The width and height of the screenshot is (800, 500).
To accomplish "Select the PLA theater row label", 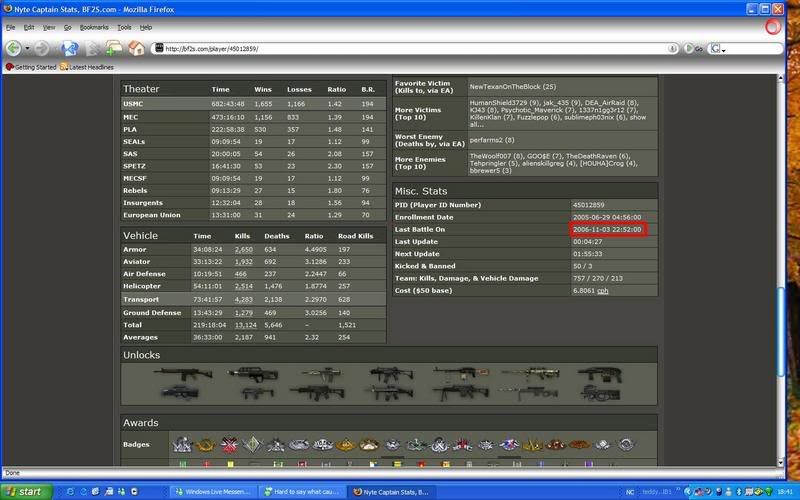I will (130, 130).
